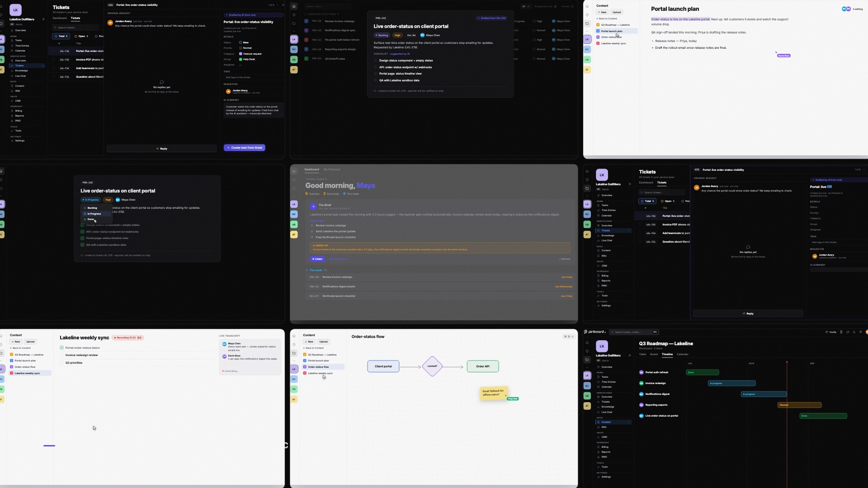Select the HB workspace badge in Q3 Roadmap rail
Image resolution: width=868 pixels, height=488 pixels.
[x=587, y=396]
